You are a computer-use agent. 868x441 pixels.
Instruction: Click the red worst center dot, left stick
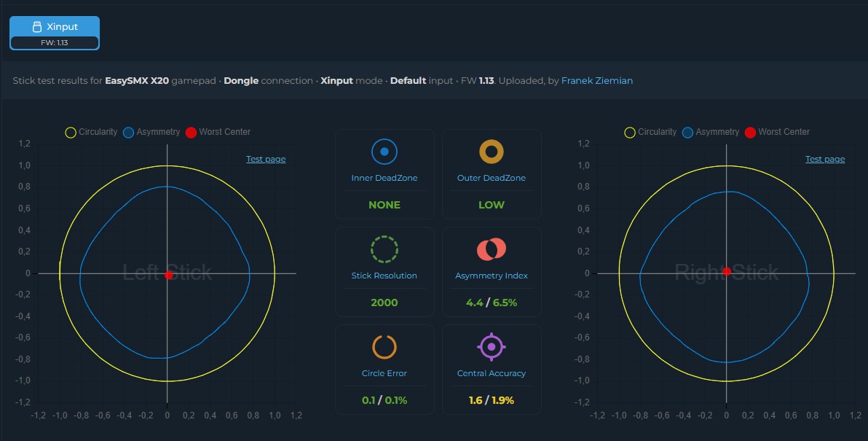tap(169, 275)
